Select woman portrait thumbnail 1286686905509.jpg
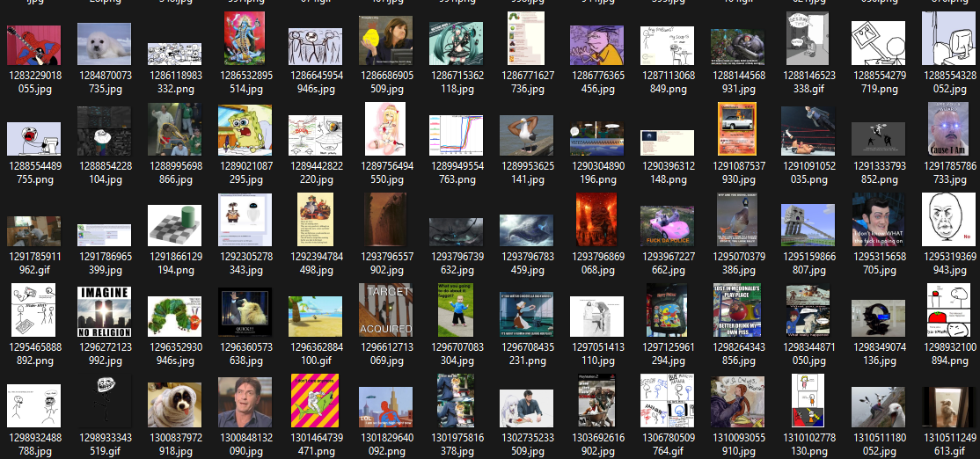Image resolution: width=980 pixels, height=459 pixels. tap(385, 40)
